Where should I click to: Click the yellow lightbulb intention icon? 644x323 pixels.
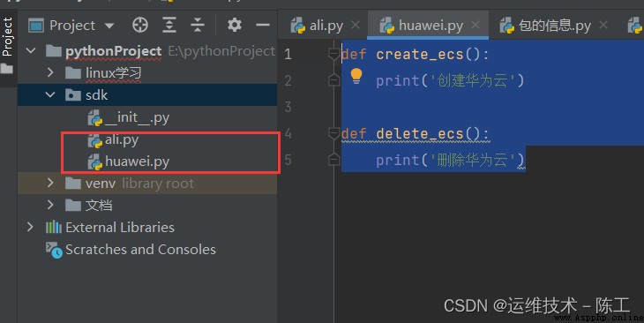click(356, 77)
